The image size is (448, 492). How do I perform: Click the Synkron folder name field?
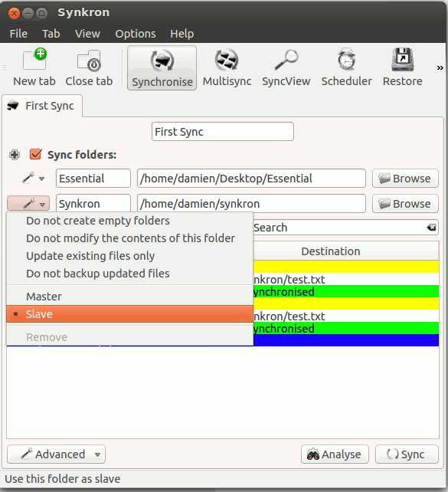[93, 203]
